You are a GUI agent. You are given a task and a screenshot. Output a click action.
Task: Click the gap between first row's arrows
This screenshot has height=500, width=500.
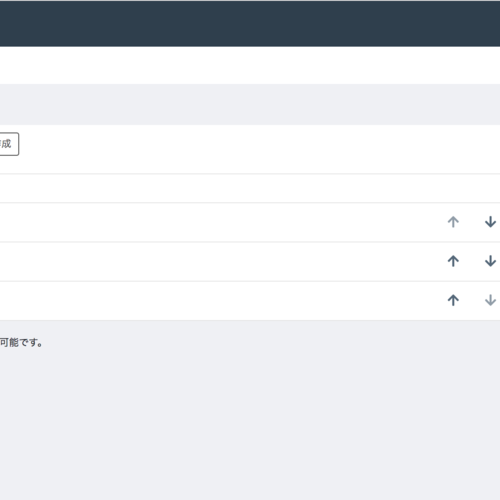tap(472, 222)
